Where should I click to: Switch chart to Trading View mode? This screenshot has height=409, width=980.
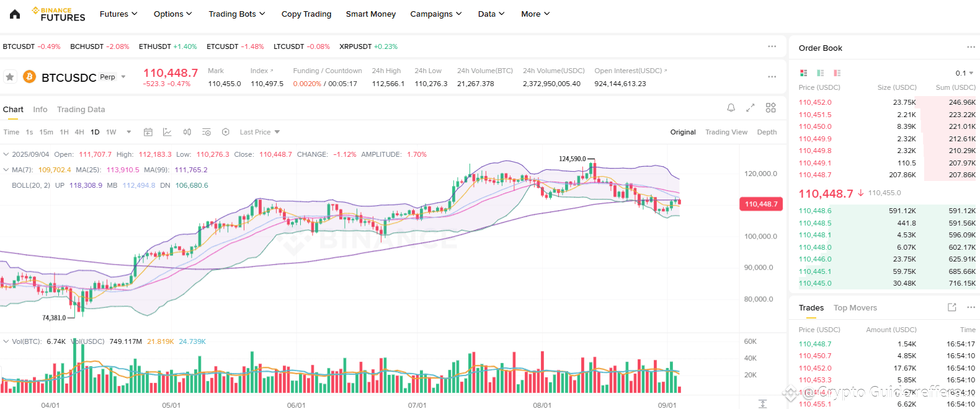[x=726, y=132]
